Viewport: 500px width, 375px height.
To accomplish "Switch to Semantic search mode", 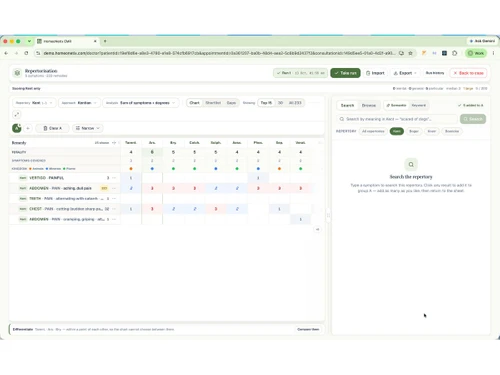I will coord(396,105).
